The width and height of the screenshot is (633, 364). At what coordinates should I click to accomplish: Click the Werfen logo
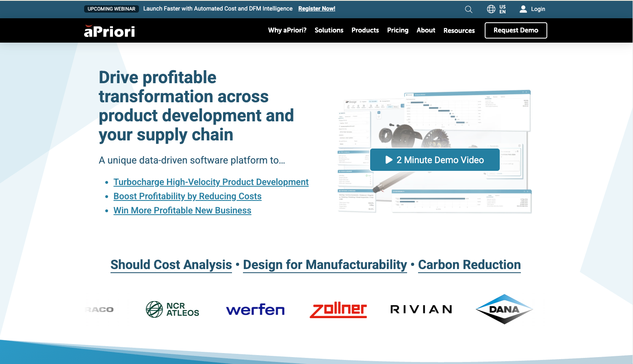pyautogui.click(x=255, y=310)
